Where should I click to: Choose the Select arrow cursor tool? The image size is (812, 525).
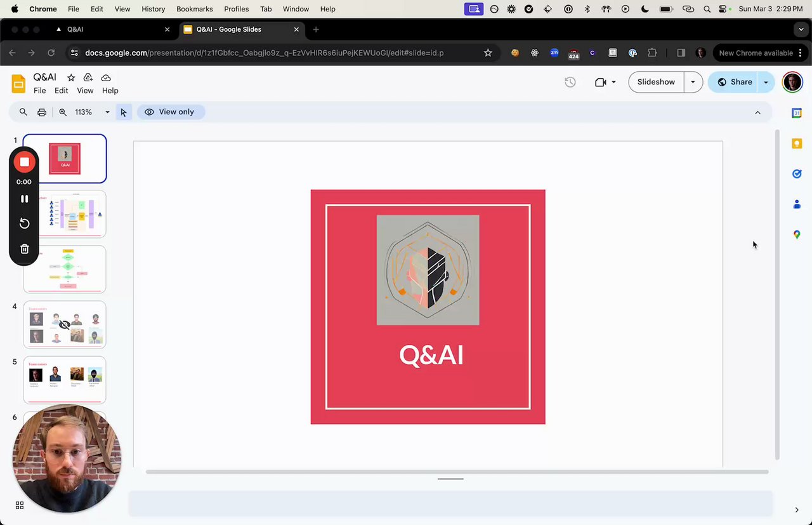pyautogui.click(x=123, y=112)
